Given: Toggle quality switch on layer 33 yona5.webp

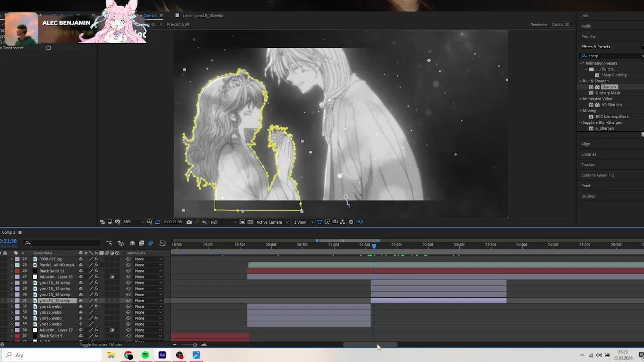Looking at the screenshot, I should (91, 313).
